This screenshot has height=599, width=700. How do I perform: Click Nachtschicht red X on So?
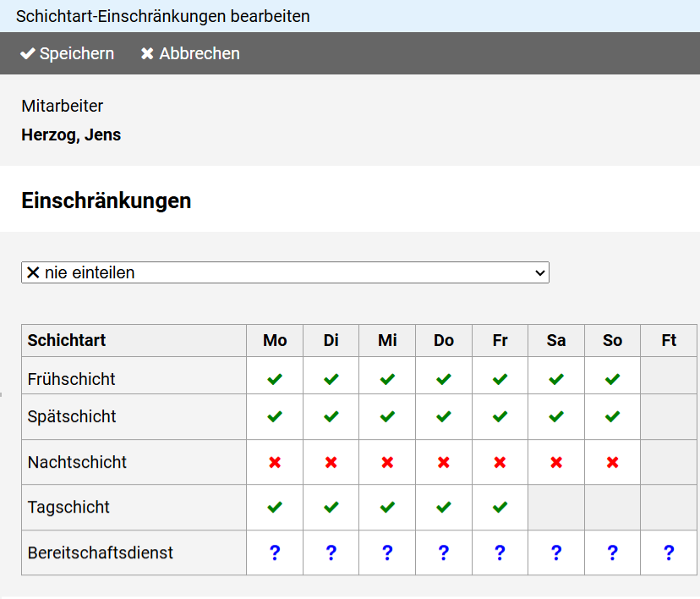(x=612, y=462)
